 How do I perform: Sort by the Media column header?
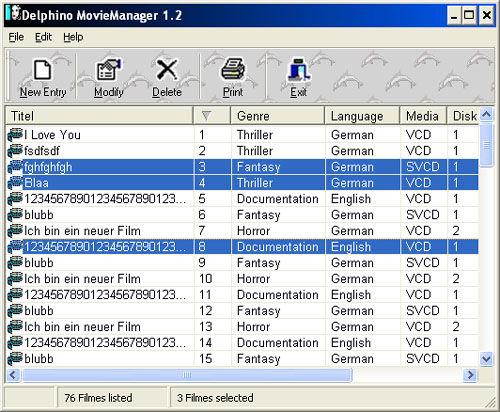[x=423, y=116]
